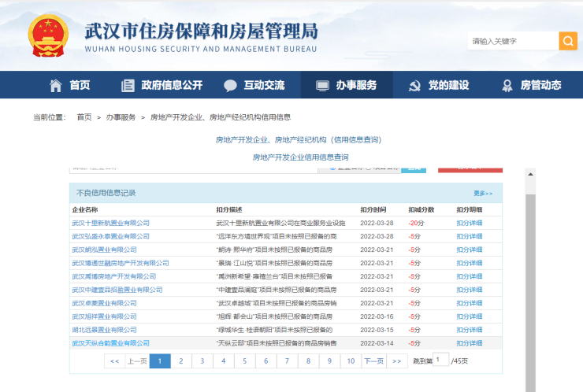Open 武汉十里新航置业有限公司 company link
The height and width of the screenshot is (392, 583).
coord(110,223)
